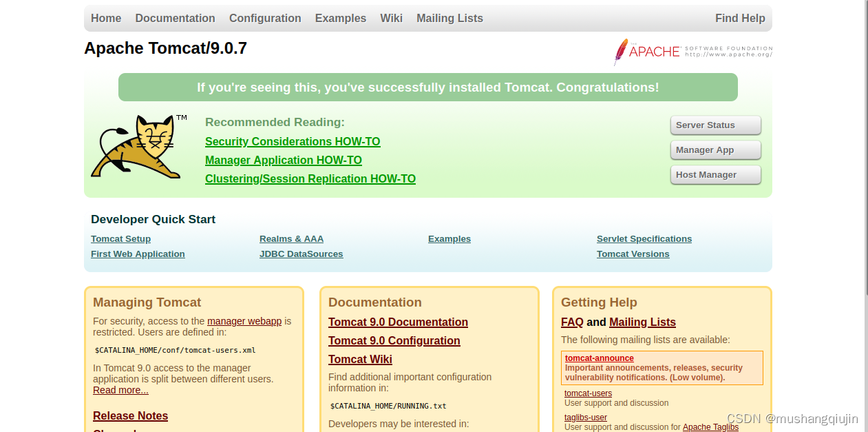
Task: Open Mailing Lists link in Getting Help
Action: tap(642, 322)
